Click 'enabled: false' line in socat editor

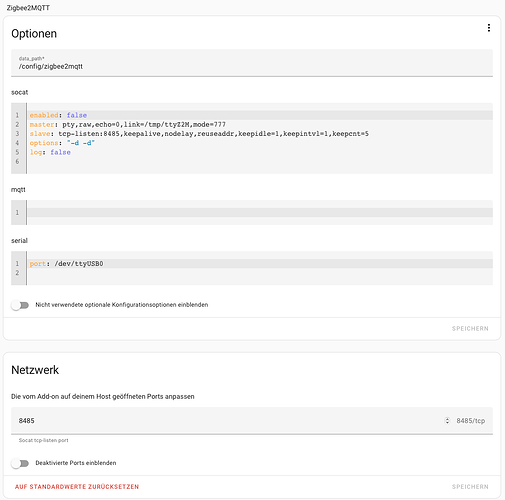point(260,115)
